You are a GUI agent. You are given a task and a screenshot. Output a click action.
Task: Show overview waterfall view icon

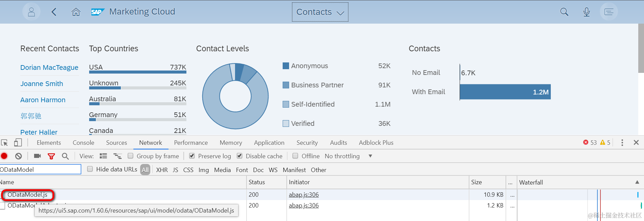click(118, 156)
